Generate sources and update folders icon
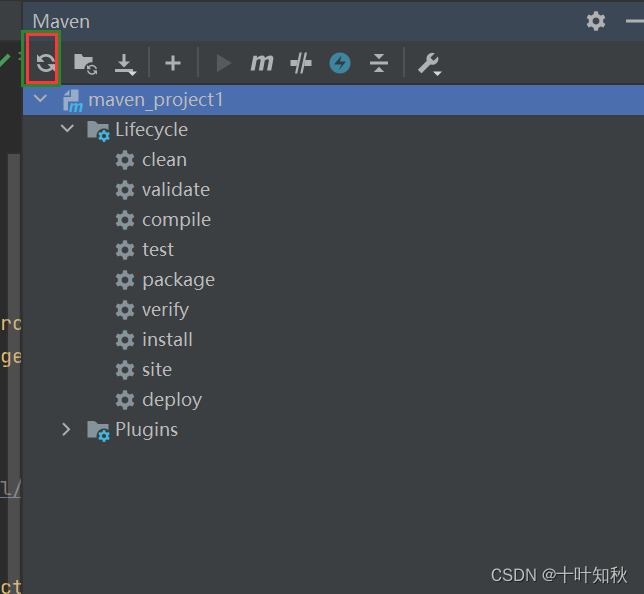 click(85, 64)
